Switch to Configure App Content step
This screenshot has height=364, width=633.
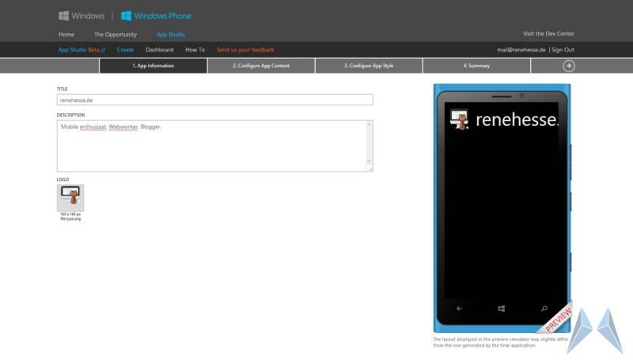pos(261,66)
